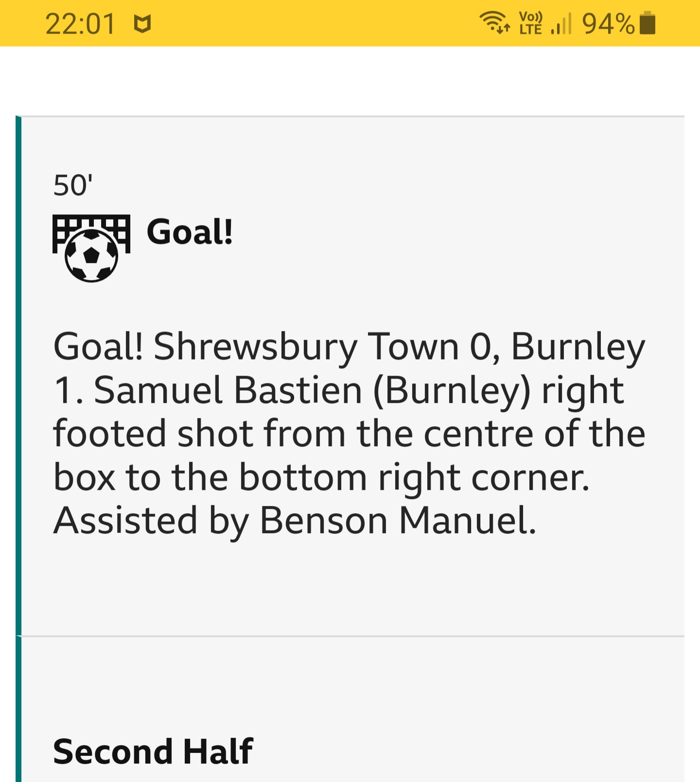Tap the 94% battery percentage text
This screenshot has width=700, height=782.
pyautogui.click(x=608, y=23)
